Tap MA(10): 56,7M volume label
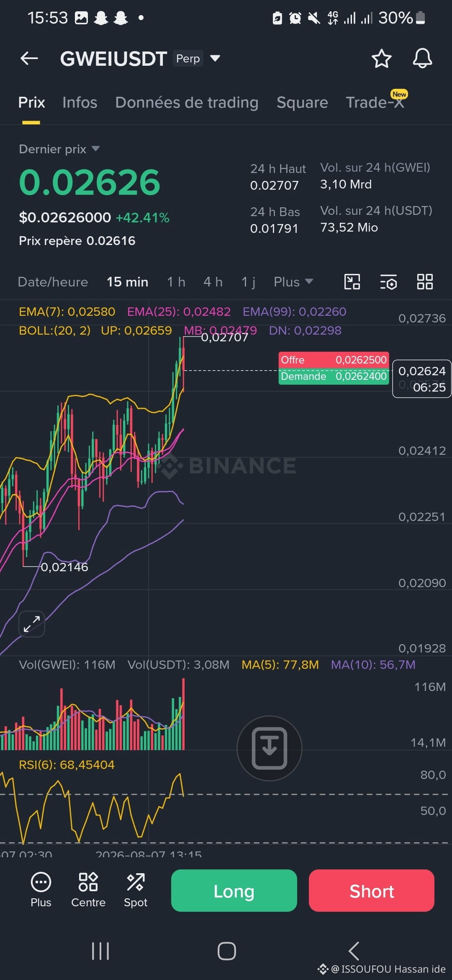This screenshot has height=980, width=452. [x=373, y=665]
